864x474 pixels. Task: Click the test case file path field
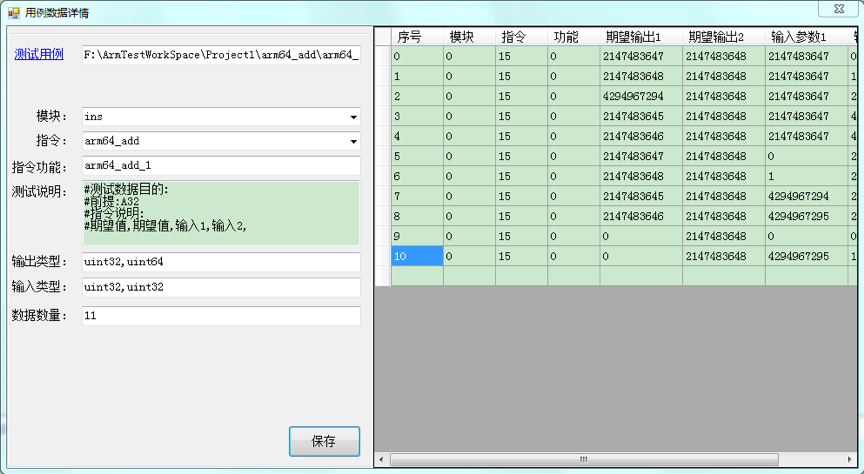(220, 54)
